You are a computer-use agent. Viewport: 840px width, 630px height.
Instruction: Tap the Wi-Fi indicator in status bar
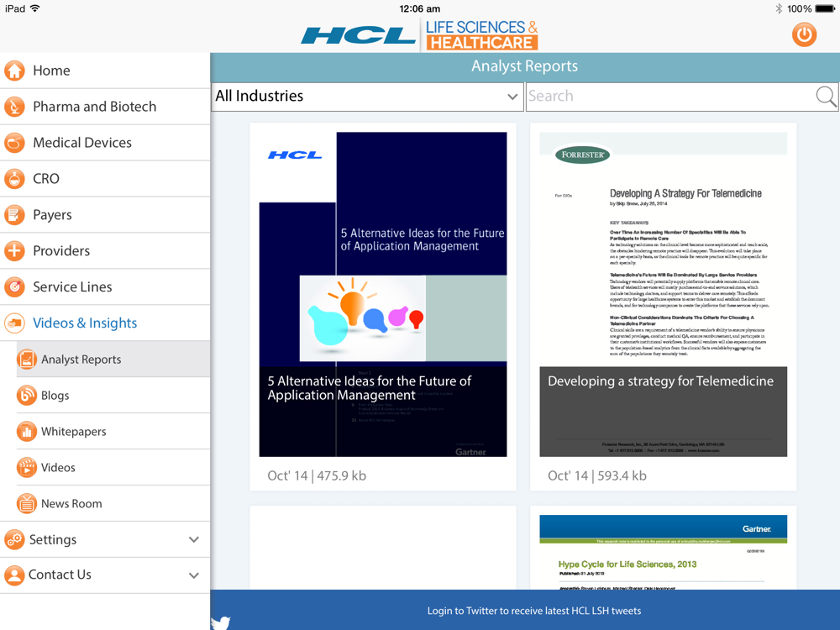[34, 8]
